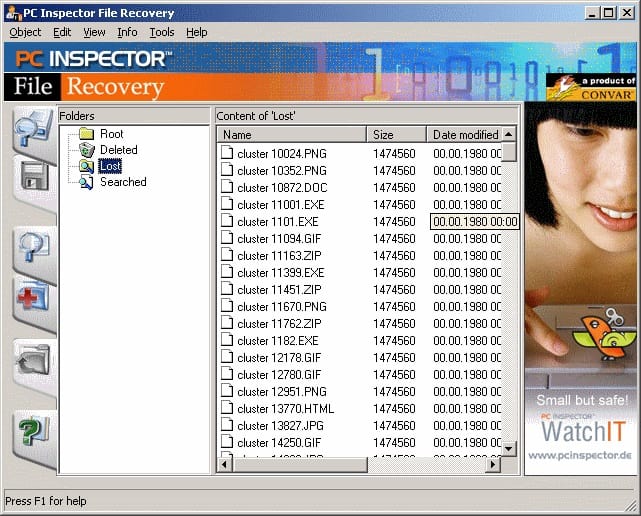Click the title bar application icon

[x=13, y=13]
